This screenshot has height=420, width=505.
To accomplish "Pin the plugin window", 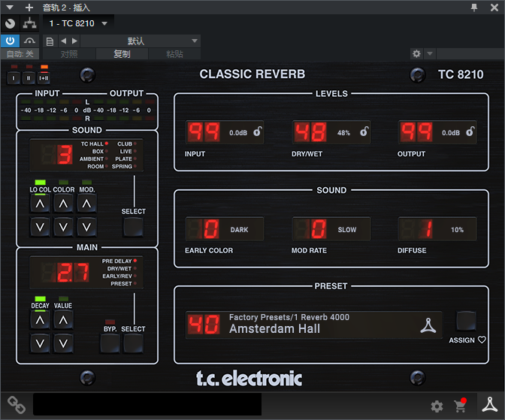I will pyautogui.click(x=474, y=7).
